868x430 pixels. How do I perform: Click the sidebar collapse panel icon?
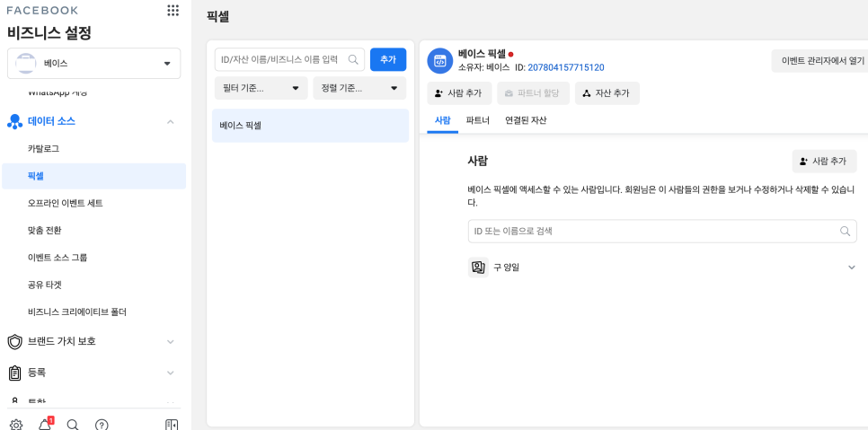(x=172, y=425)
